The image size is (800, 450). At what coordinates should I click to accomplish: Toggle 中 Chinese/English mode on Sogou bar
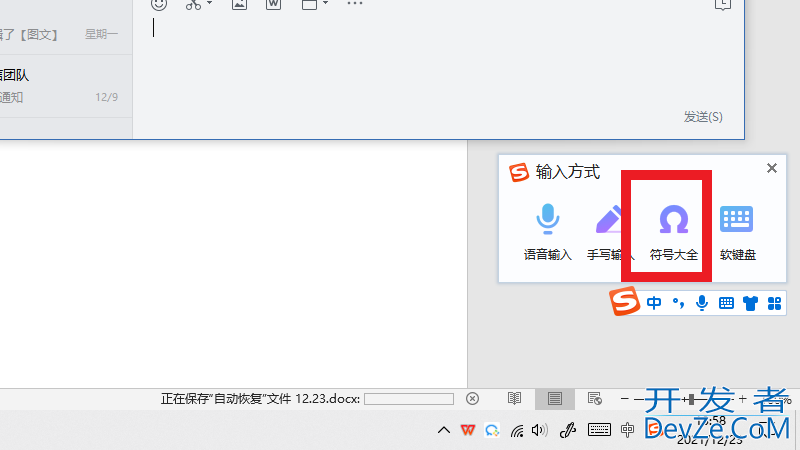654,303
